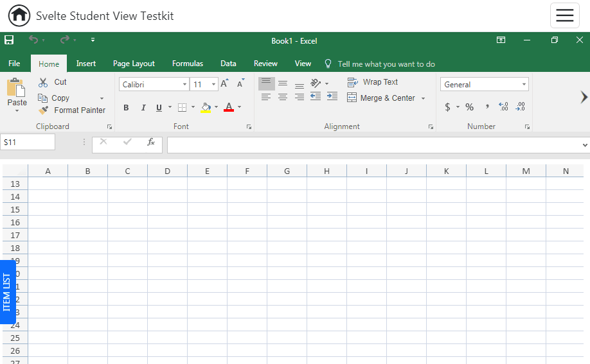Switch to the Formulas ribbon tab
Image resolution: width=590 pixels, height=364 pixels.
click(x=187, y=64)
